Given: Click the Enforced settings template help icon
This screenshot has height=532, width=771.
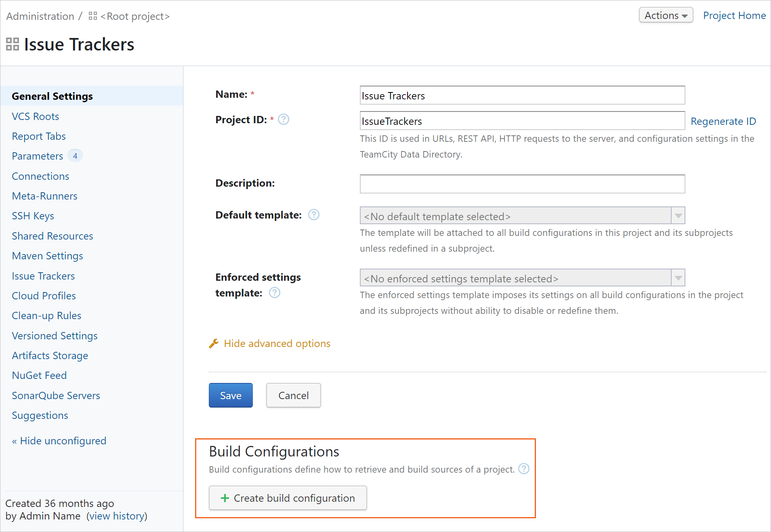Looking at the screenshot, I should coord(275,292).
